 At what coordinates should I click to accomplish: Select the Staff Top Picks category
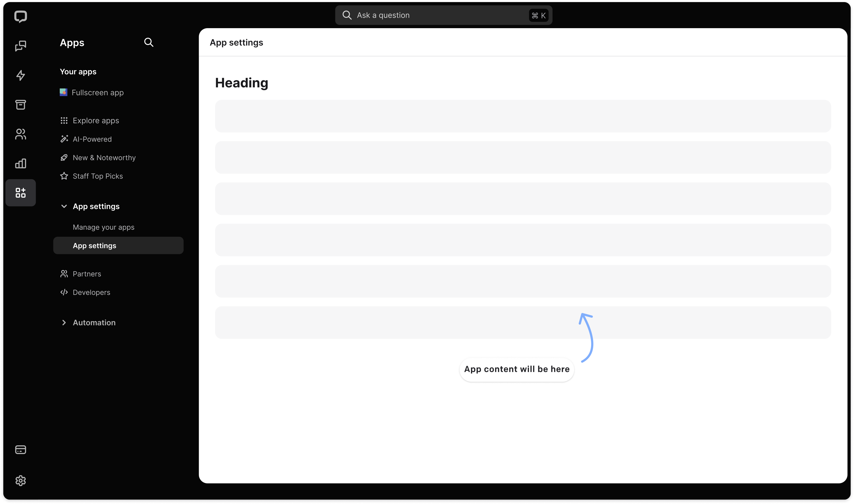[x=98, y=176]
